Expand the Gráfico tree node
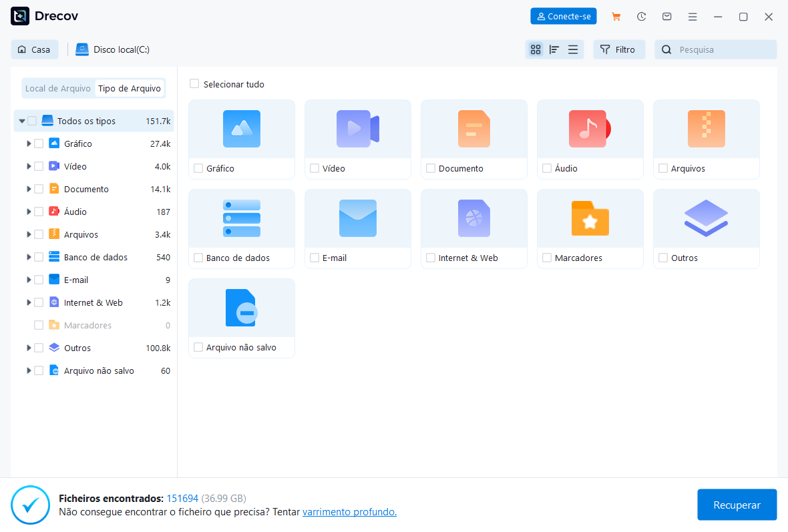 point(29,144)
